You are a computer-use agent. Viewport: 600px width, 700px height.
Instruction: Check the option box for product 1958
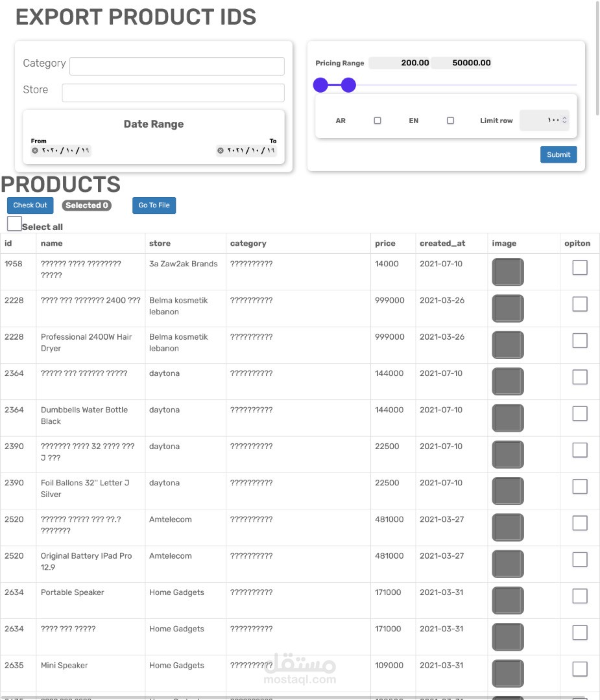click(580, 268)
